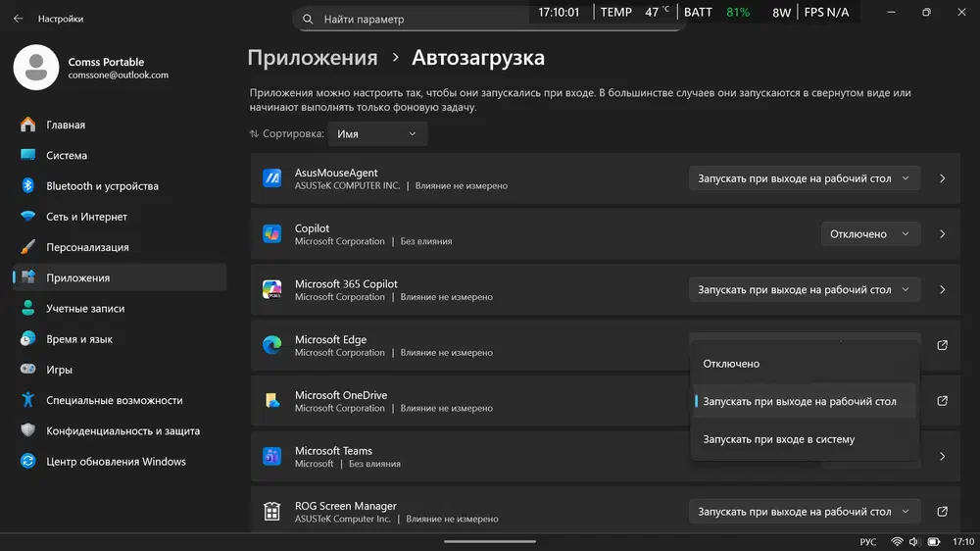Open startup dropdown for Microsoft 365 Copilot

(805, 289)
